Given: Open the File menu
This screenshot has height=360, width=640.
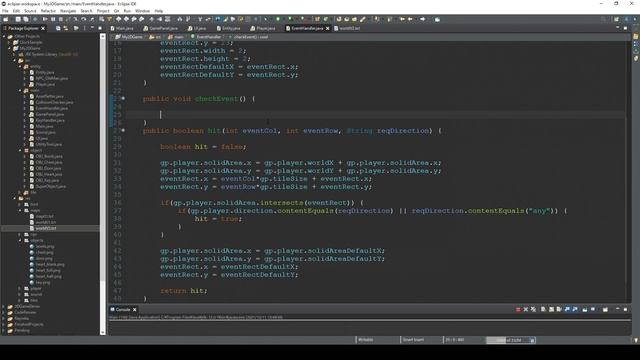Looking at the screenshot, I should (x=5, y=11).
